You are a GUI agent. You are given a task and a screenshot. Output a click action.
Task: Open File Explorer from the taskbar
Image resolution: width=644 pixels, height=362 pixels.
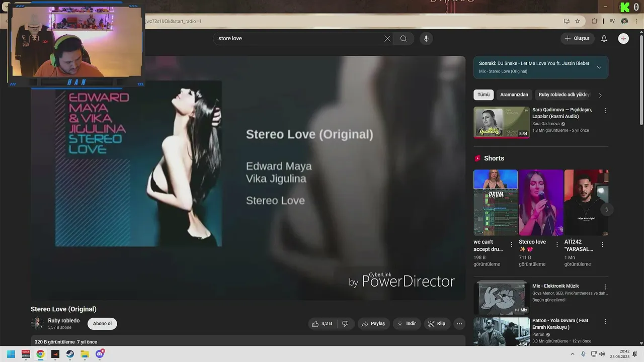85,354
